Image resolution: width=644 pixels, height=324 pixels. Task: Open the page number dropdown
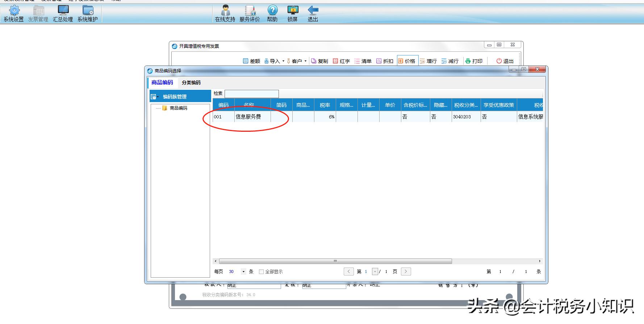375,272
